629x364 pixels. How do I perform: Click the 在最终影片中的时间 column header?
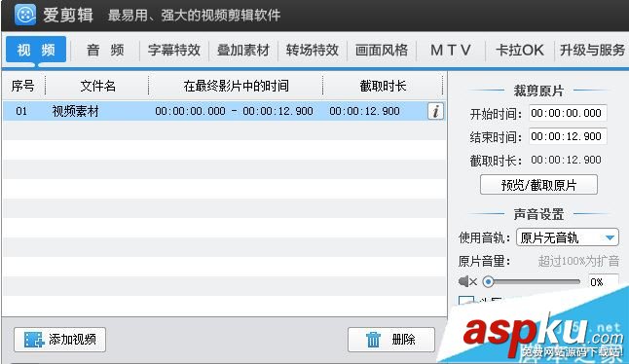pos(236,86)
